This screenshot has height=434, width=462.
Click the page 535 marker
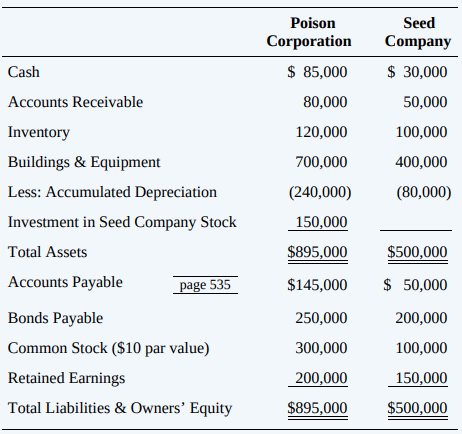tap(205, 285)
